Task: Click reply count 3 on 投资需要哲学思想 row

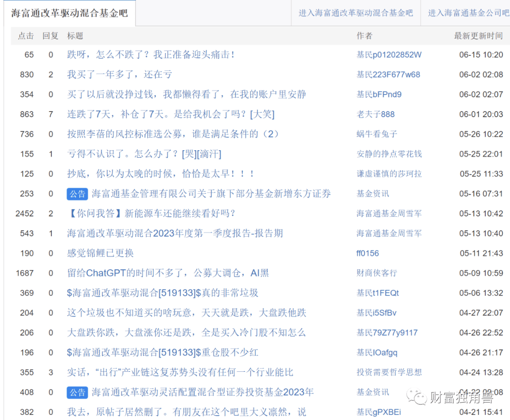Action: (x=51, y=372)
